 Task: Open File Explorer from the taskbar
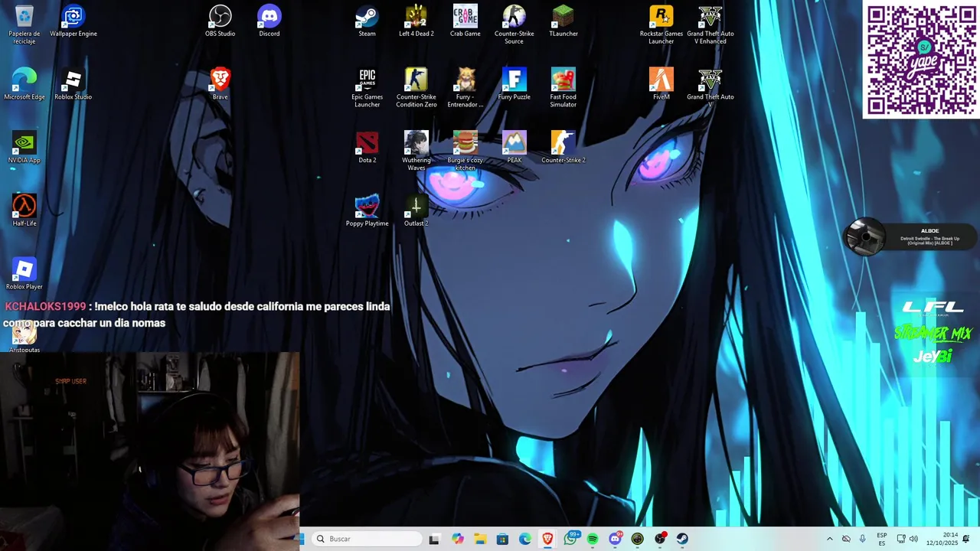point(480,539)
